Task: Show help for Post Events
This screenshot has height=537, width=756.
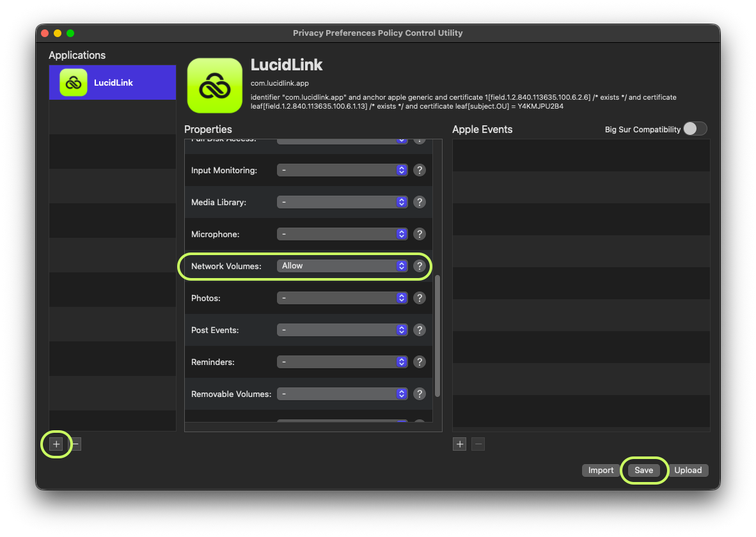Action: pos(420,330)
